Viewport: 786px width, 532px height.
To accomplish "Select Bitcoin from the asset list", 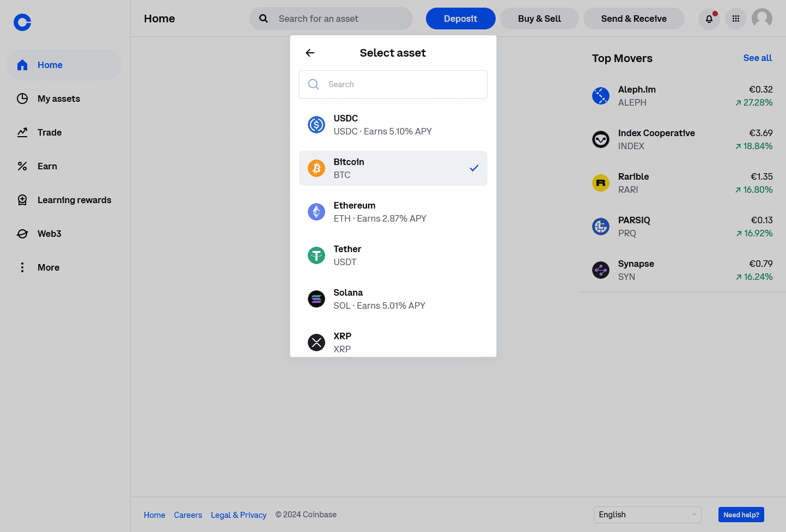I will tap(393, 168).
